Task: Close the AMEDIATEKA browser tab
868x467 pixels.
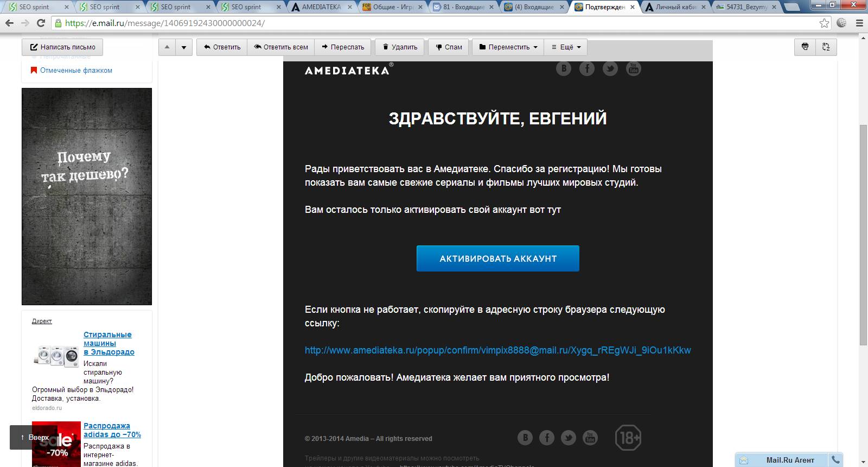Action: point(350,7)
